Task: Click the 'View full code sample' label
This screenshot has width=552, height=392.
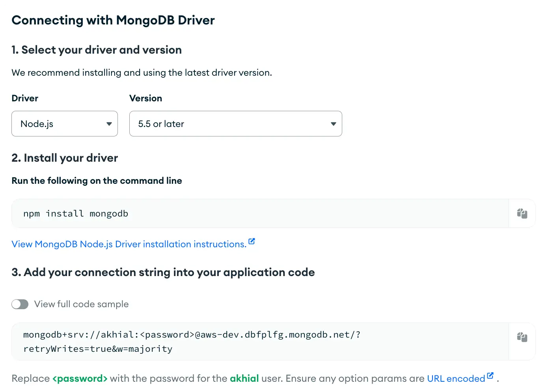Action: pos(81,304)
